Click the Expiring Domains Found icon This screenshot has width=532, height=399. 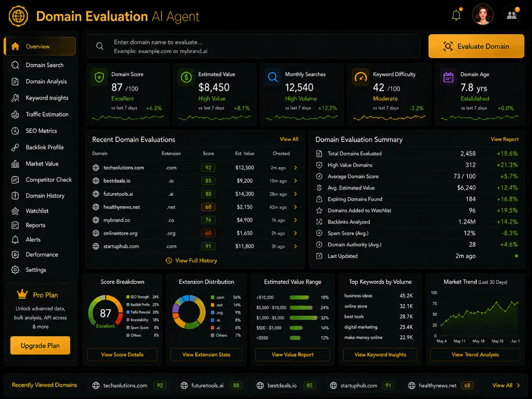pos(319,199)
